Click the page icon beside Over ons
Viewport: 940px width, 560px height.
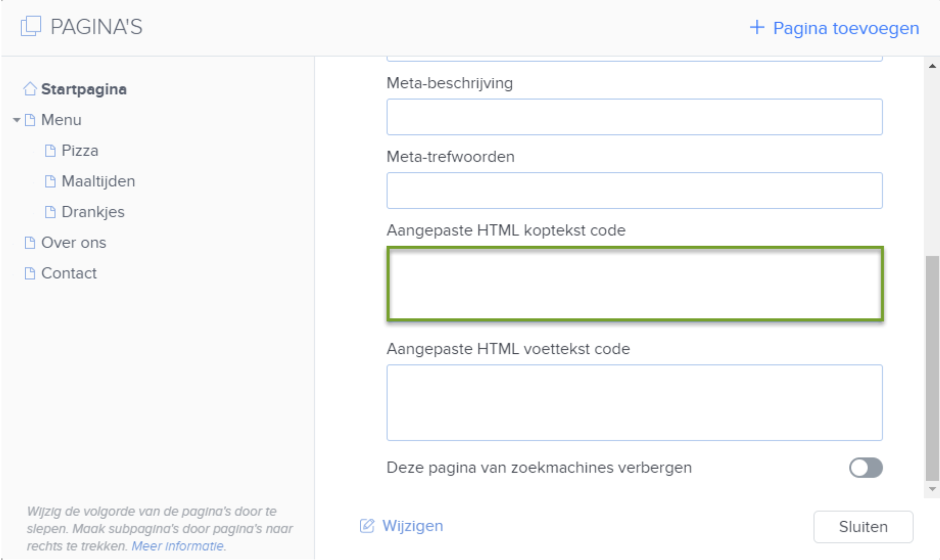30,242
